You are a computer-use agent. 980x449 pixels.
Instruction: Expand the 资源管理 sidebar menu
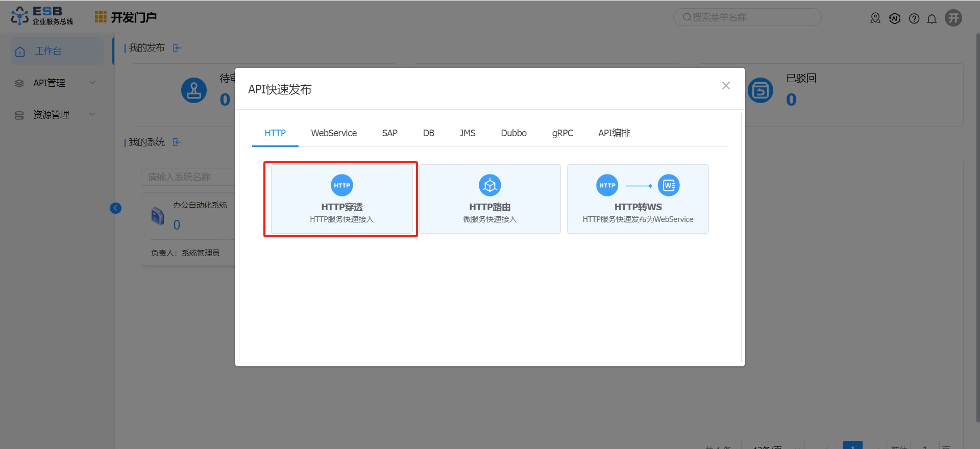click(x=55, y=115)
